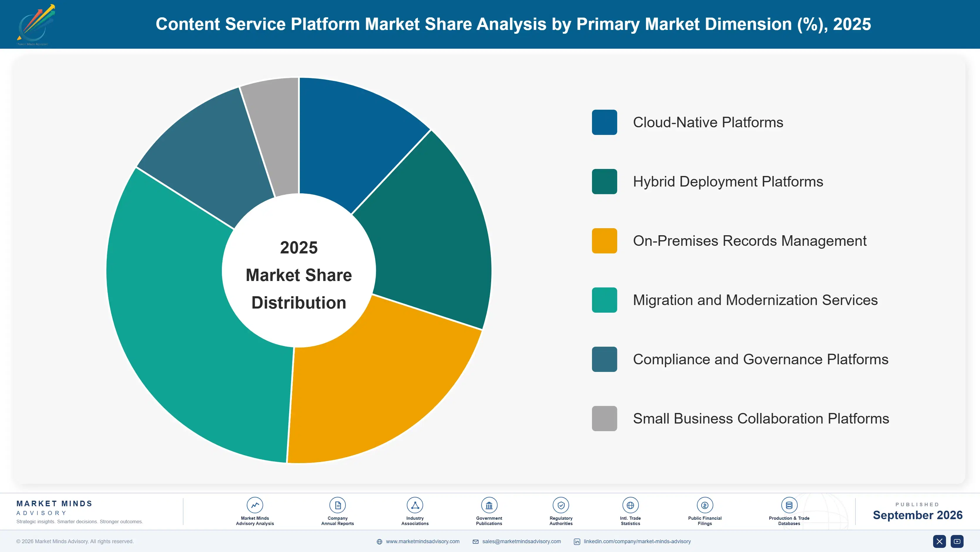980x552 pixels.
Task: Click the Government Publications building icon
Action: [489, 505]
